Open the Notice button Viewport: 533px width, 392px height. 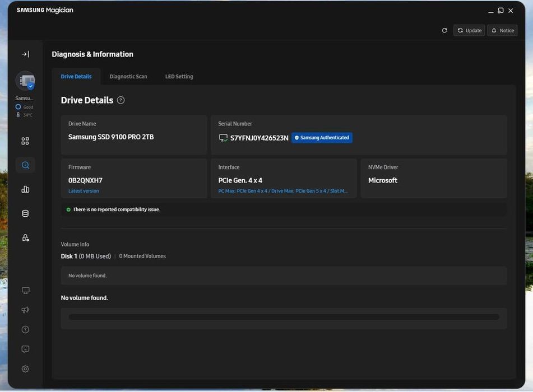coord(502,31)
